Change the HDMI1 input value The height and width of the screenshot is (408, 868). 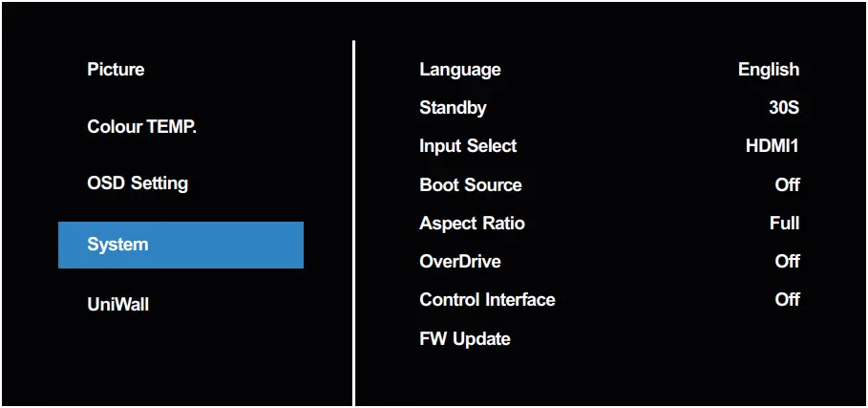click(772, 146)
